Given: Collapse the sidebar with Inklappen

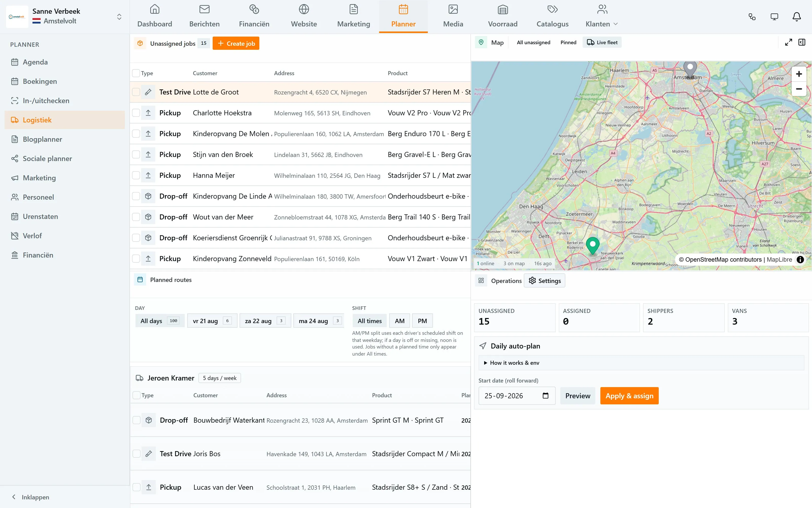Looking at the screenshot, I should [30, 497].
